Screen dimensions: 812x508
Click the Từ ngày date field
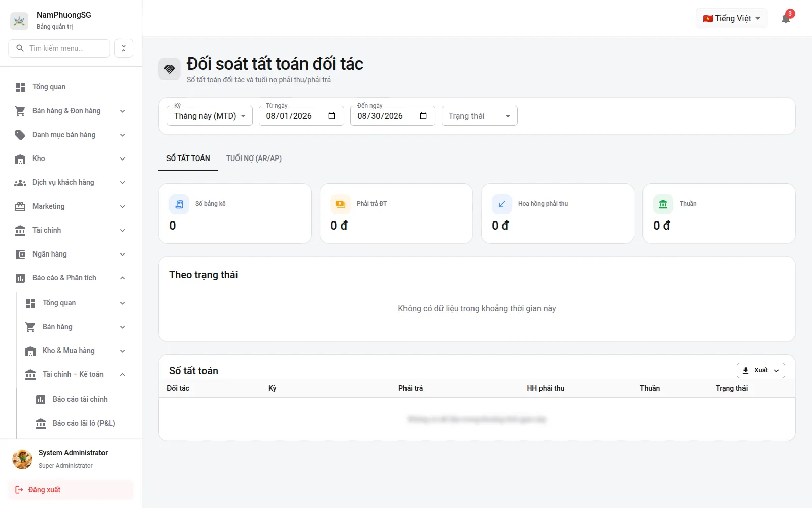[x=301, y=116]
